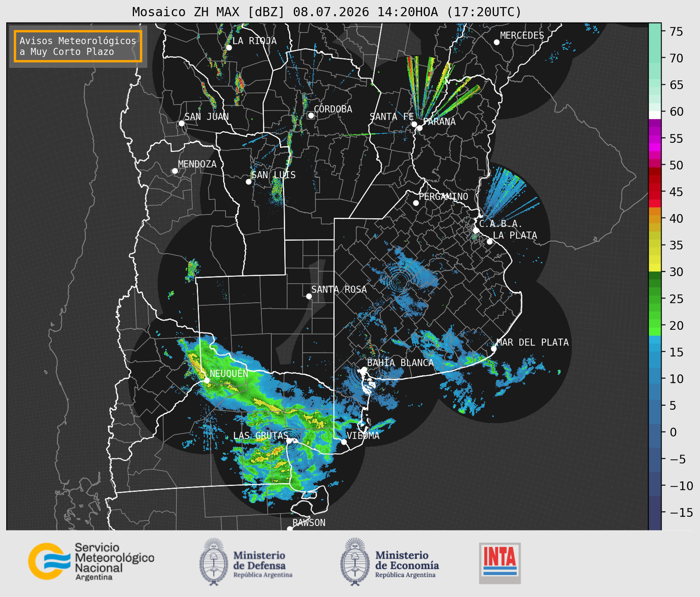Click the magenta 55 dBZ color band

655,138
